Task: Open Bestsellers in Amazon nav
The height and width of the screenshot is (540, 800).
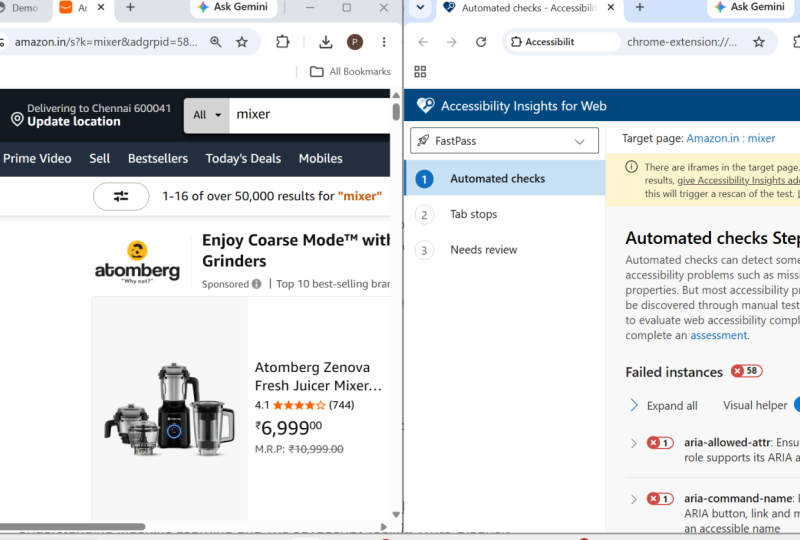Action: pyautogui.click(x=158, y=159)
